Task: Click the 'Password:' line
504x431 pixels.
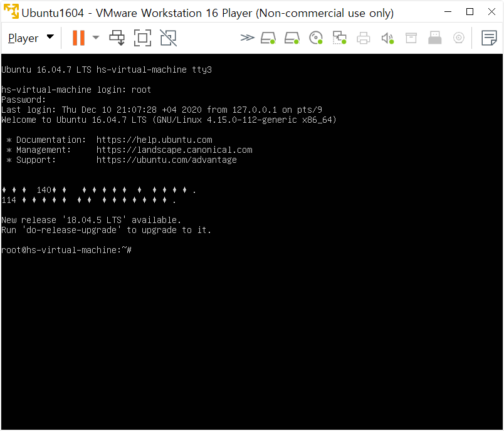Action: coord(23,100)
